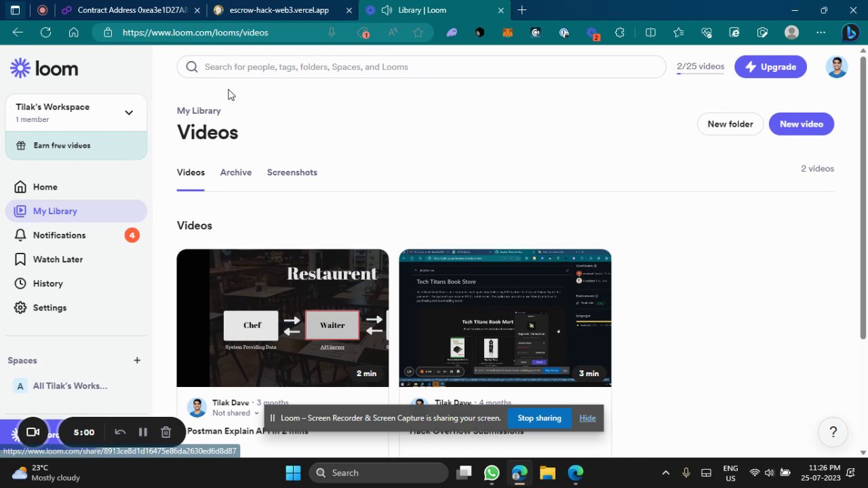Click the notifications badge showing 4
Viewport: 868px width, 488px height.
tap(132, 235)
